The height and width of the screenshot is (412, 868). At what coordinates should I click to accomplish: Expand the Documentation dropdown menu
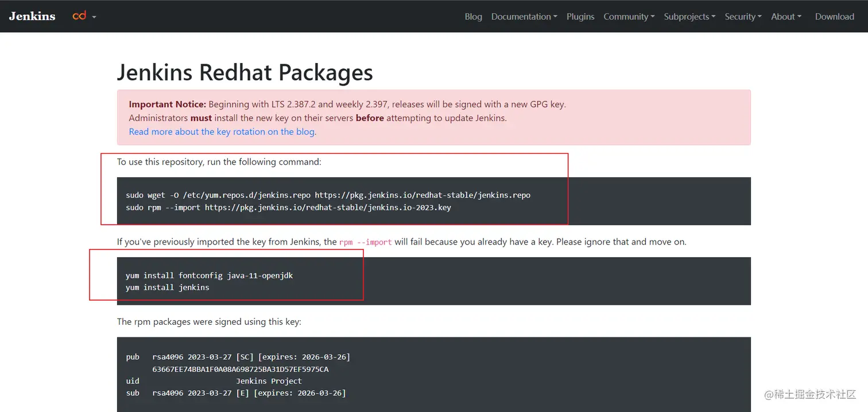[524, 17]
